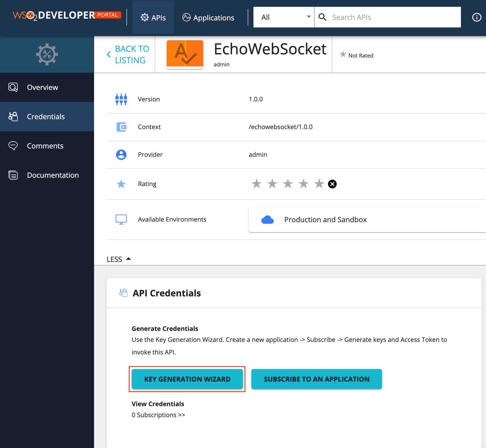Screen dimensions: 486x448
Task: Rate the API two stars
Action: pos(272,183)
